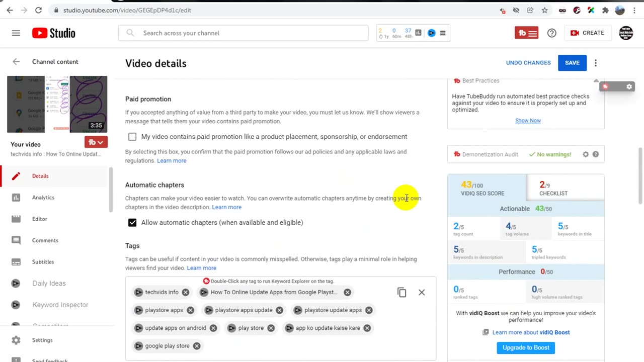Click the page's right vertical scrollbar
Screen dimensions: 644x362
tap(640, 176)
